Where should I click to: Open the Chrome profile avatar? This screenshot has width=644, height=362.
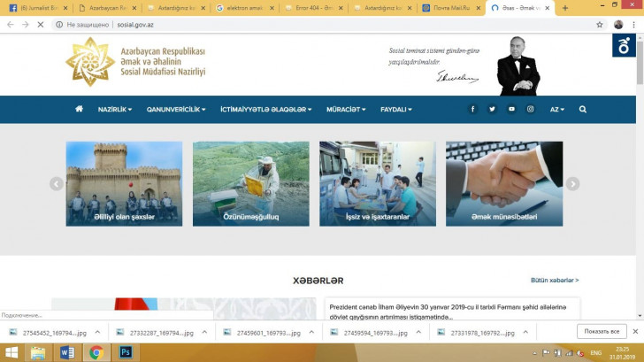click(x=618, y=25)
